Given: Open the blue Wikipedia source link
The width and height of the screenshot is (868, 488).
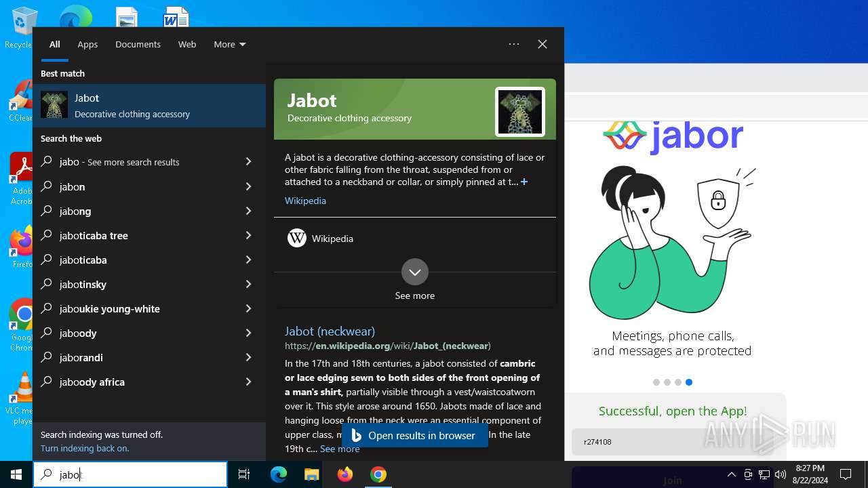Looking at the screenshot, I should pyautogui.click(x=305, y=201).
